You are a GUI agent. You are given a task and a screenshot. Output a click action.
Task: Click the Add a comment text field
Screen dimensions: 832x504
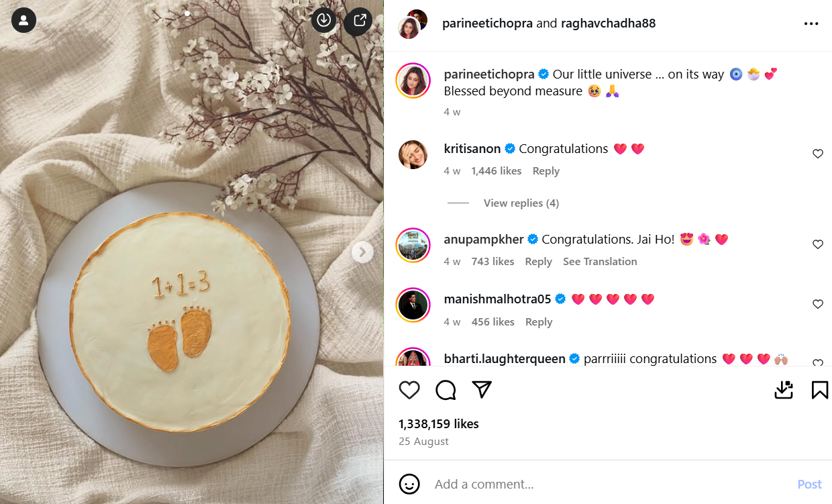point(604,484)
